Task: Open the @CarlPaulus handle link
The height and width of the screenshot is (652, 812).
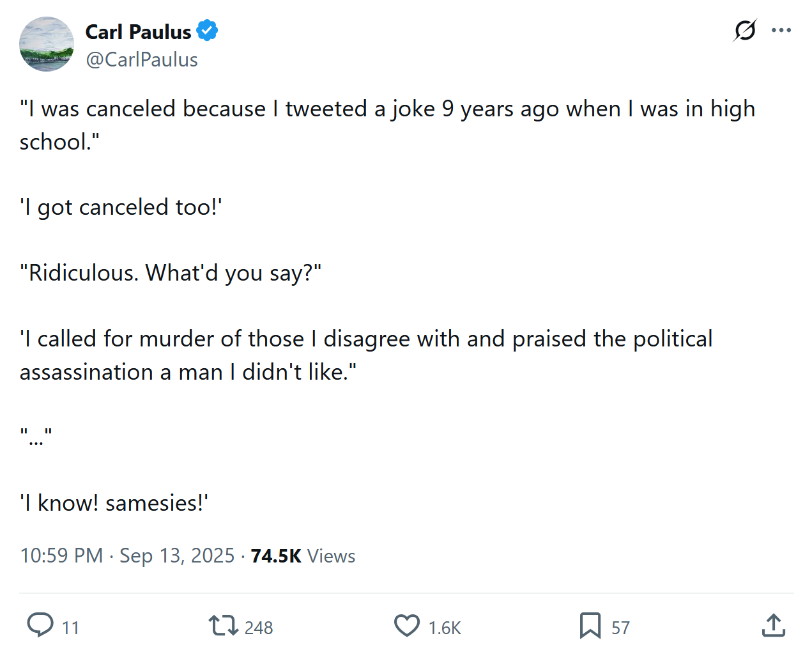Action: pyautogui.click(x=142, y=59)
